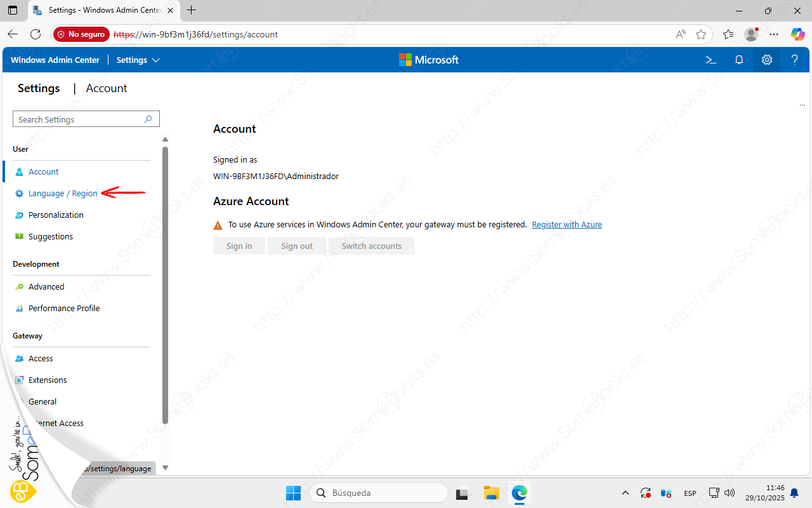The width and height of the screenshot is (812, 508).
Task: Expand the Settings dropdown in header
Action: 138,60
